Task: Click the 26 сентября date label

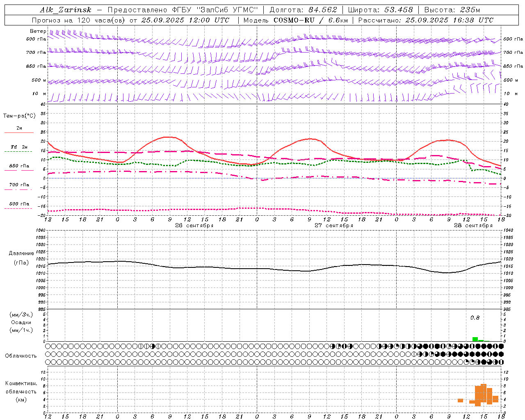Action: [194, 226]
